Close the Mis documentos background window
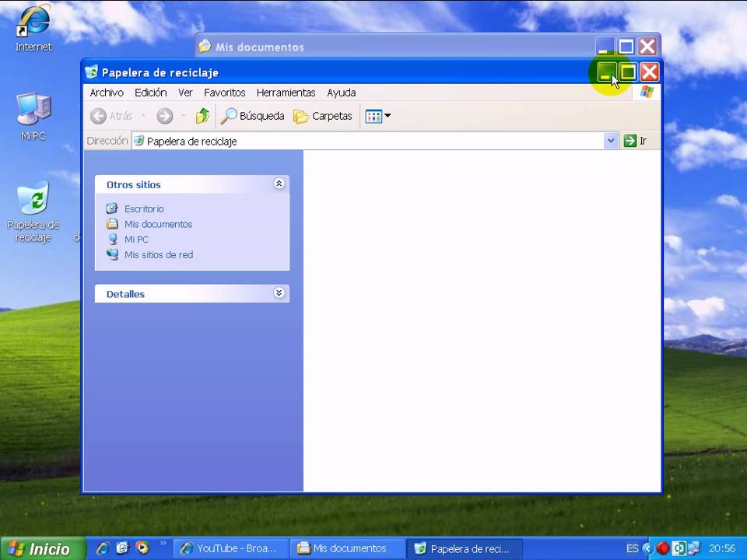Screen dimensions: 747x560 coord(647,47)
